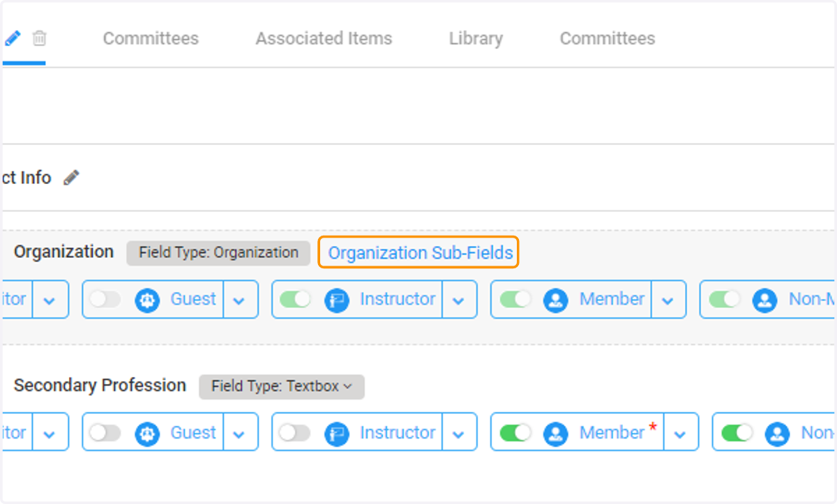Click Non-Member person icon in Organization row
Image resolution: width=837 pixels, height=504 pixels.
765,300
